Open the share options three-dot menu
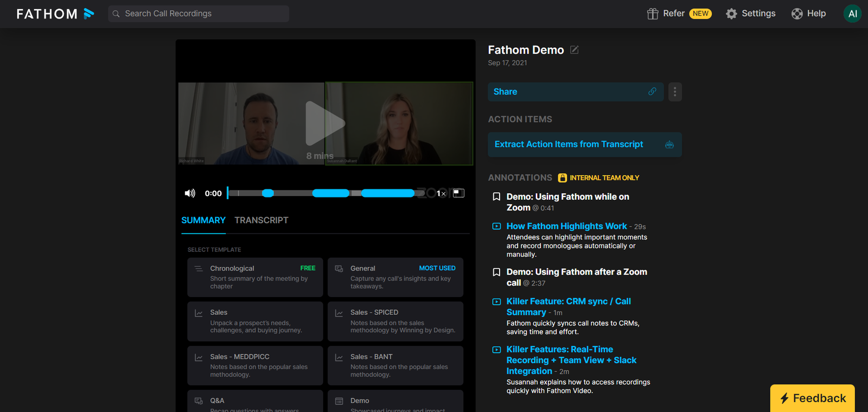This screenshot has width=868, height=412. 675,92
